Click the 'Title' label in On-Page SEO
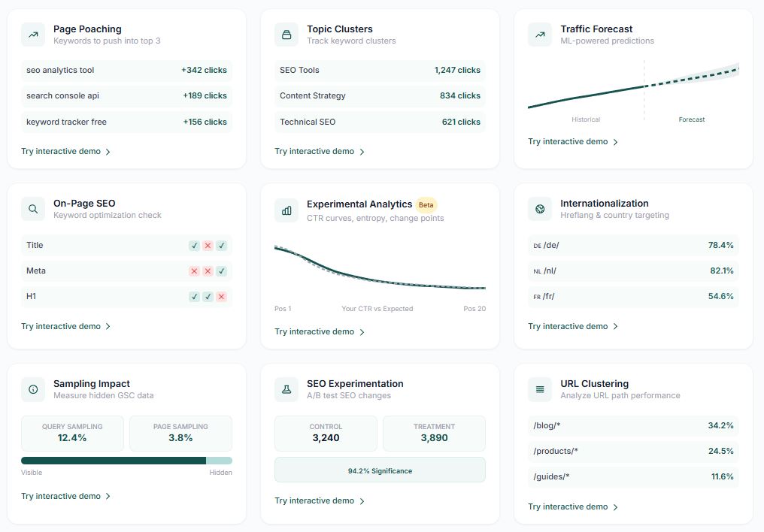 click(35, 245)
